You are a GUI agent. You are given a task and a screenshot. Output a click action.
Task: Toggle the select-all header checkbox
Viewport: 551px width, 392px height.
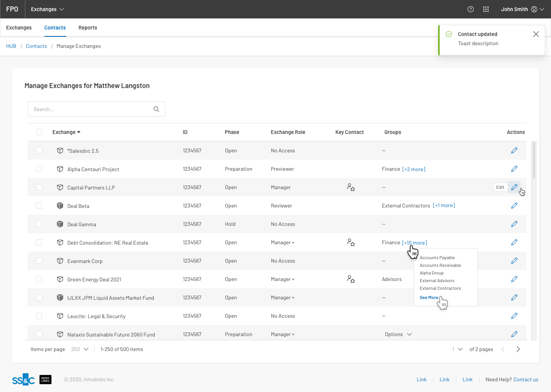pos(39,132)
